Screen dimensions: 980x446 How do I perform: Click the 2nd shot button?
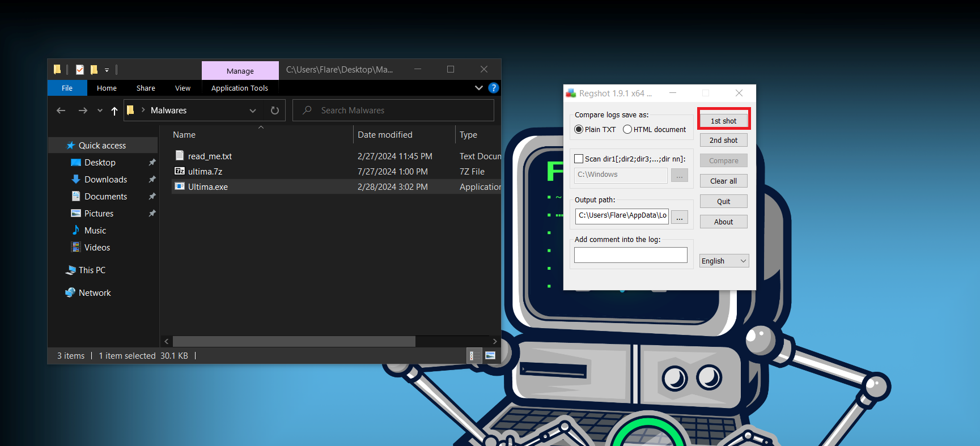(x=723, y=140)
